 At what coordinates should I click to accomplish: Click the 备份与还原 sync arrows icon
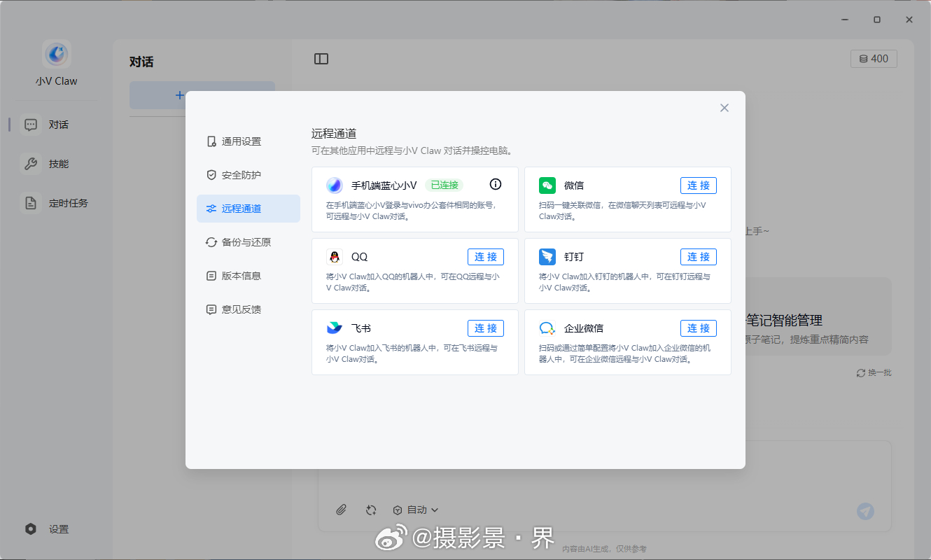coord(211,242)
